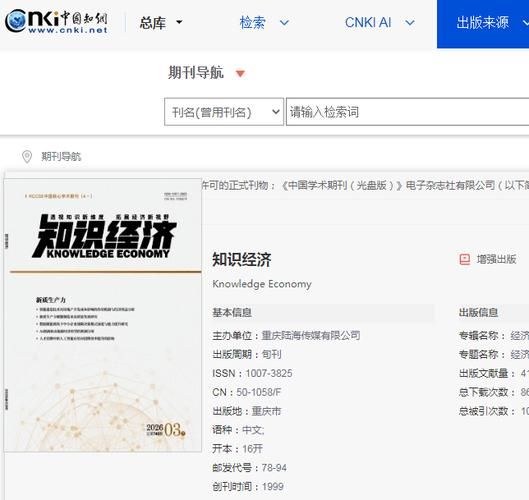Select the 基本信息 section header
The width and height of the screenshot is (529, 500).
(323, 312)
